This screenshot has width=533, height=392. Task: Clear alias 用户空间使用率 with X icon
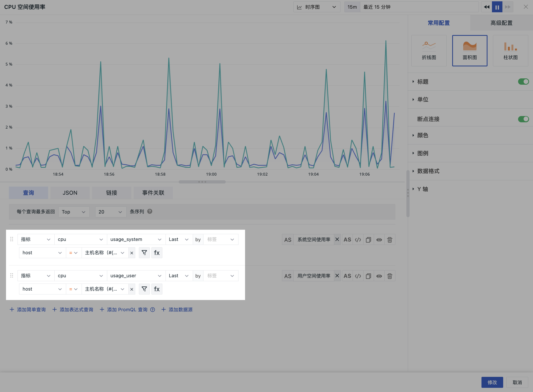click(337, 276)
